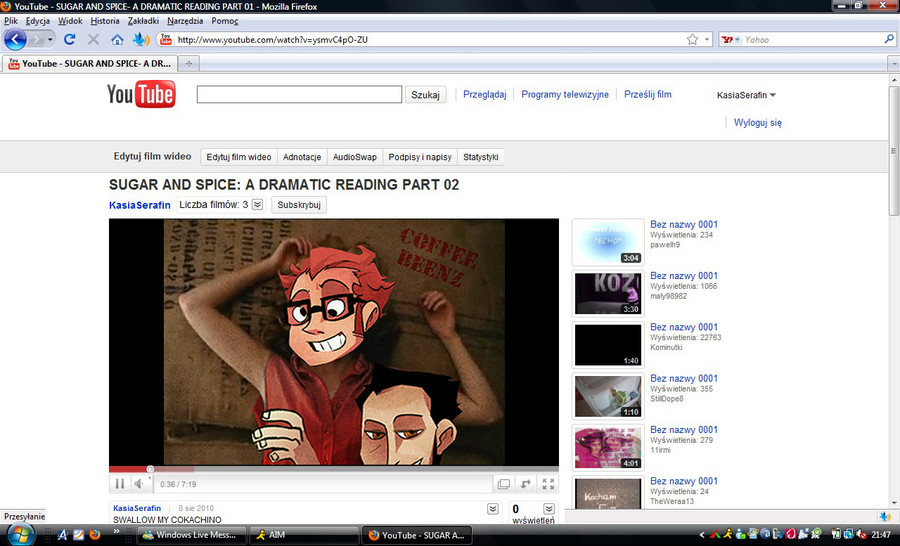This screenshot has height=546, width=900.
Task: Open the Firefox home page icon
Action: pyautogui.click(x=117, y=40)
